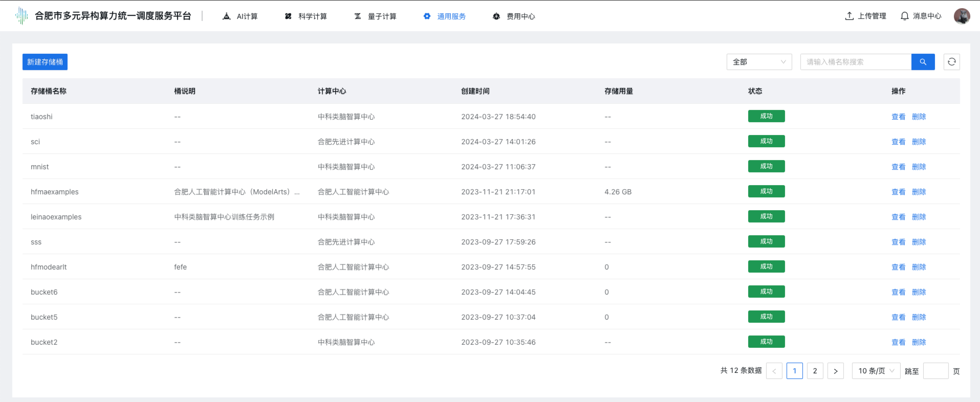
Task: Click the previous page arrow
Action: click(774, 371)
